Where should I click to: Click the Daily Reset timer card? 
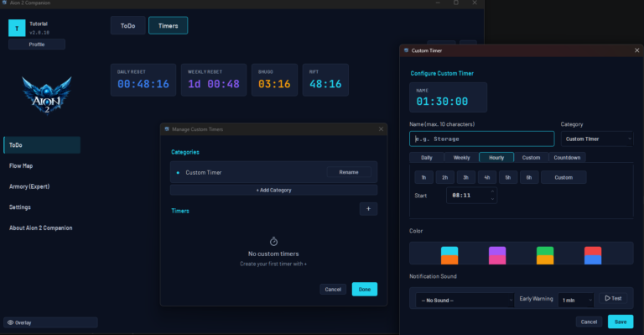click(143, 80)
